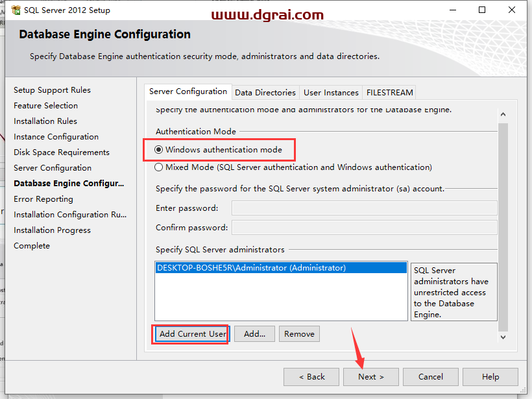Image resolution: width=532 pixels, height=399 pixels.
Task: Click Installation Progress step in sidebar
Action: tap(53, 230)
